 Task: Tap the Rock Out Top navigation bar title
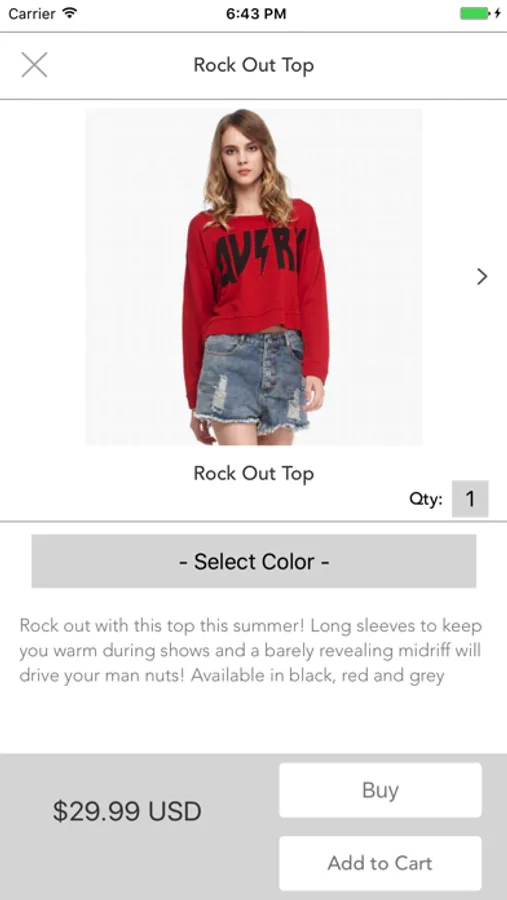254,65
